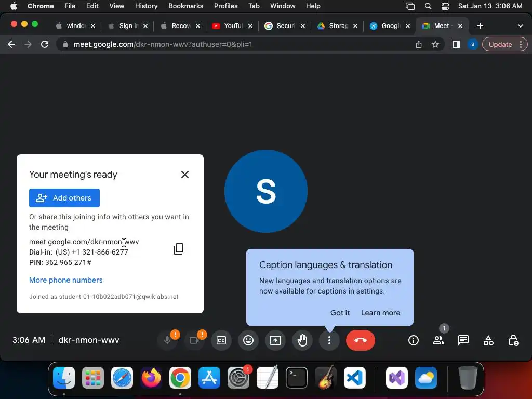Screen dimensions: 532x399
Task: Click the meeting link meet.google.com/dkr-nmon-wwv text
Action: tap(84, 242)
